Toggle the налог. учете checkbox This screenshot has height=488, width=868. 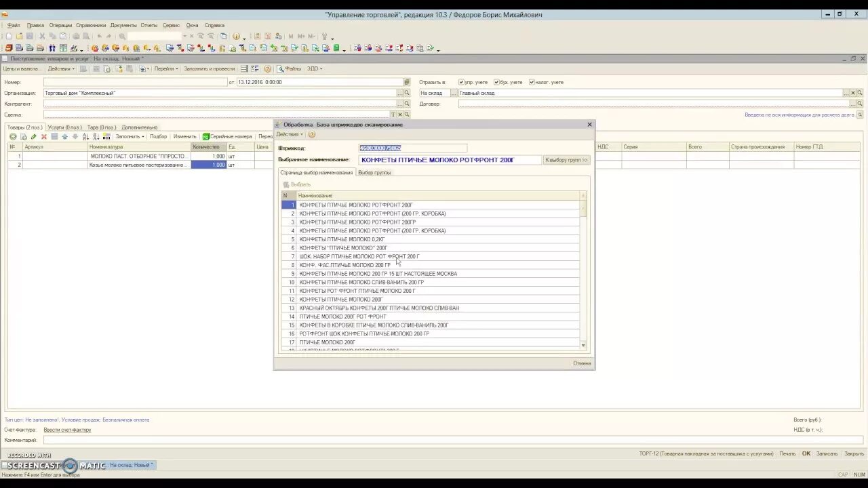tap(532, 82)
